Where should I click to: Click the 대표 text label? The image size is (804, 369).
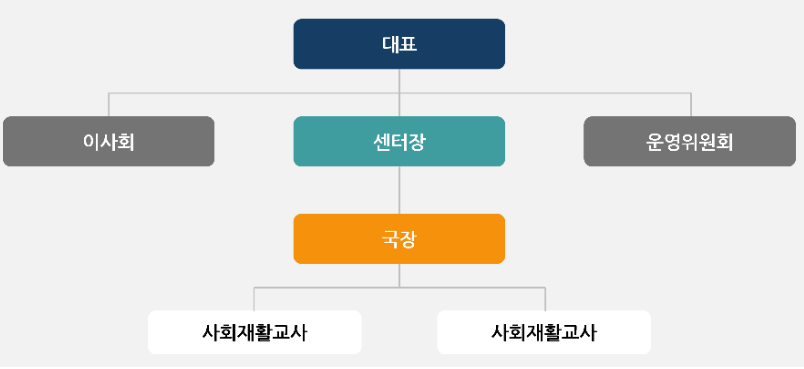pyautogui.click(x=399, y=44)
